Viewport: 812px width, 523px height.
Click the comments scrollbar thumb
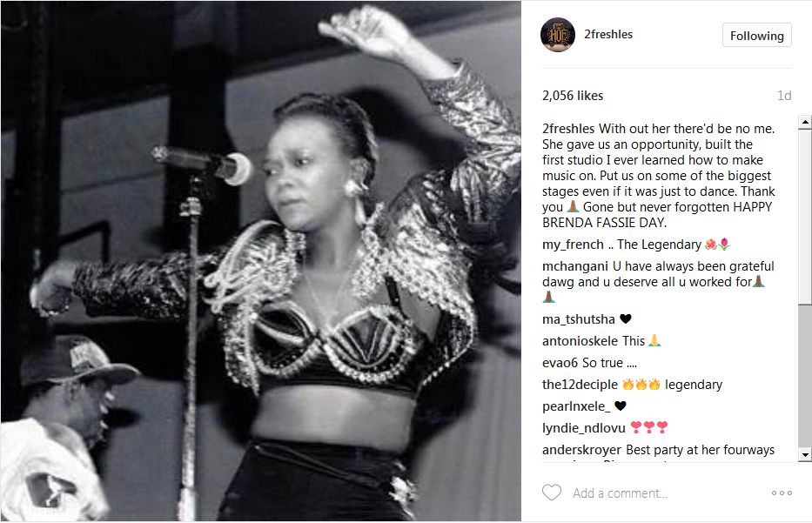click(x=805, y=217)
